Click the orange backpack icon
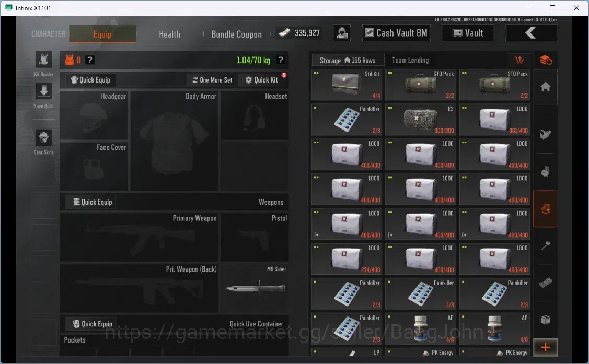 [70, 60]
